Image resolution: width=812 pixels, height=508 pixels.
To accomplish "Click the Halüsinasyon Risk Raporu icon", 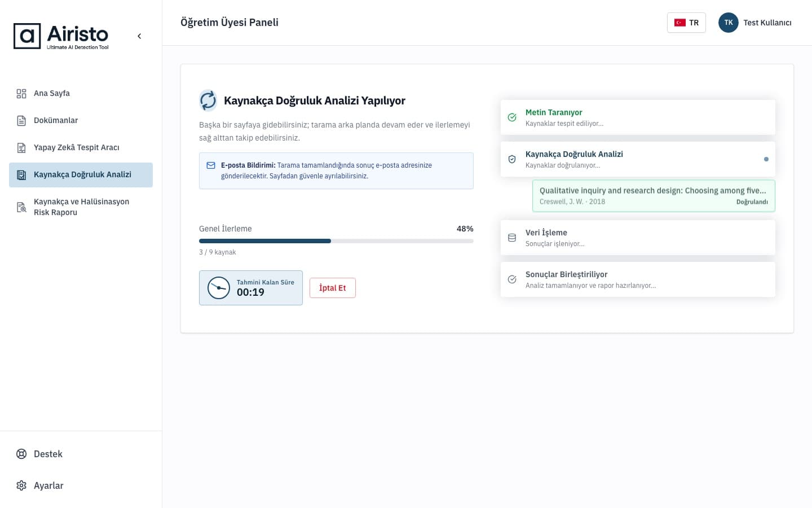I will point(21,207).
